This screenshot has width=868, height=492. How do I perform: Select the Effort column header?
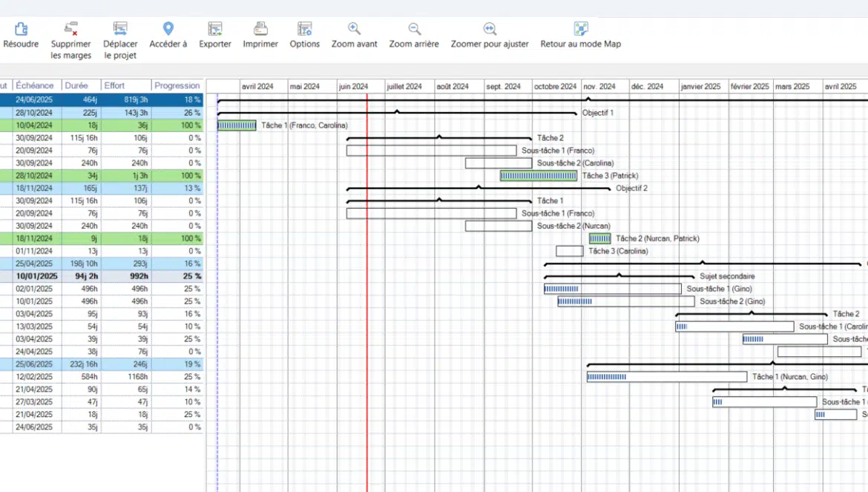click(115, 86)
